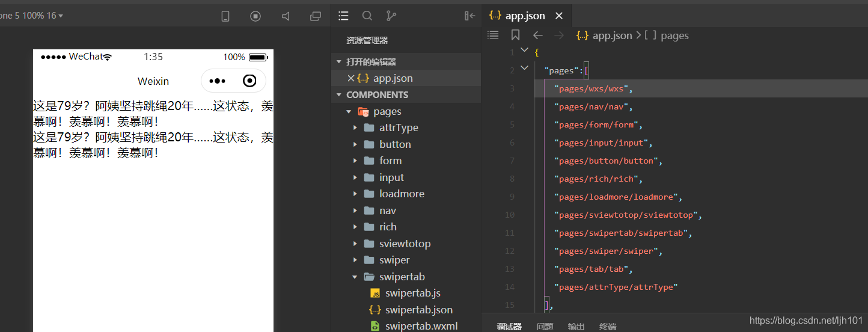Tap the mini program close target button
The image size is (868, 332).
pos(249,81)
